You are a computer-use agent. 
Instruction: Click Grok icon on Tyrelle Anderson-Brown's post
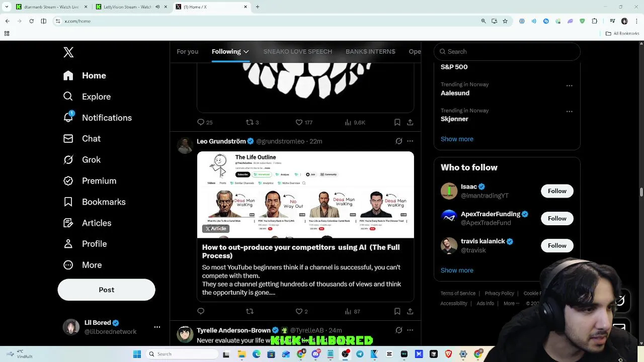(x=399, y=330)
